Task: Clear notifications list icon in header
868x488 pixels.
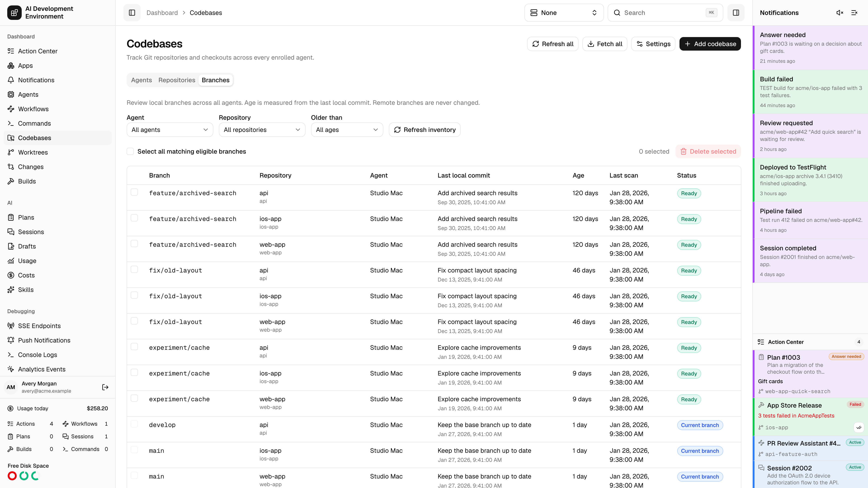Action: pyautogui.click(x=854, y=13)
